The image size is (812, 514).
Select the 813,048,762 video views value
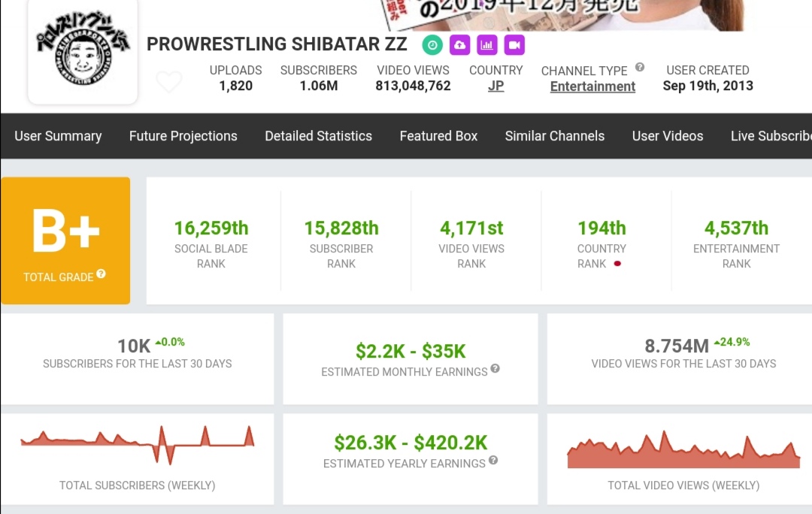[414, 86]
